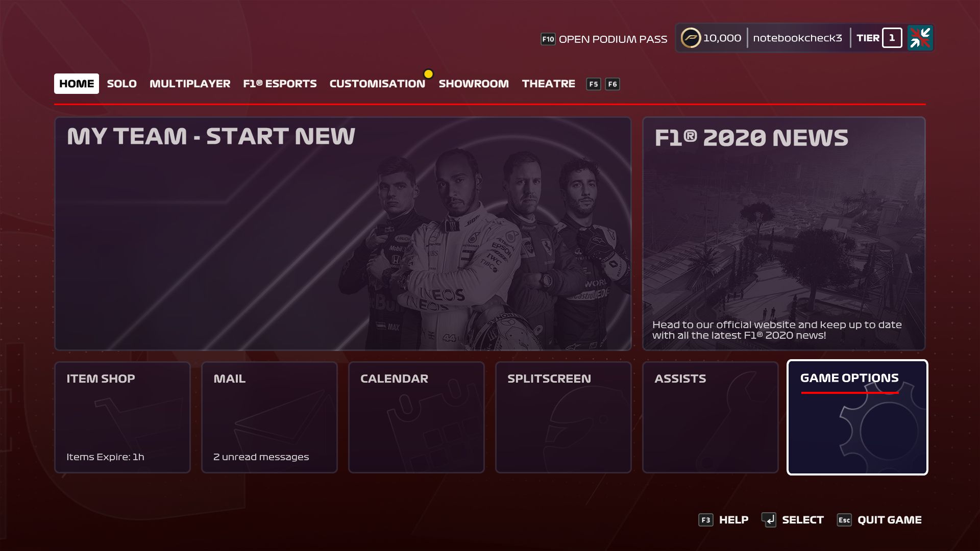980x551 pixels.
Task: Click the player badge emblem icon
Action: 920,38
